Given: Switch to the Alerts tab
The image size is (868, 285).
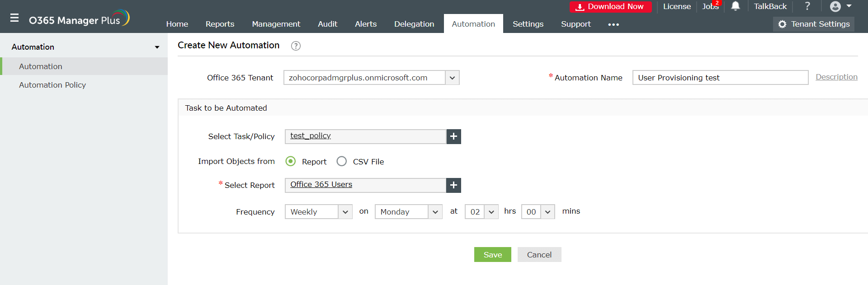Looking at the screenshot, I should point(366,24).
